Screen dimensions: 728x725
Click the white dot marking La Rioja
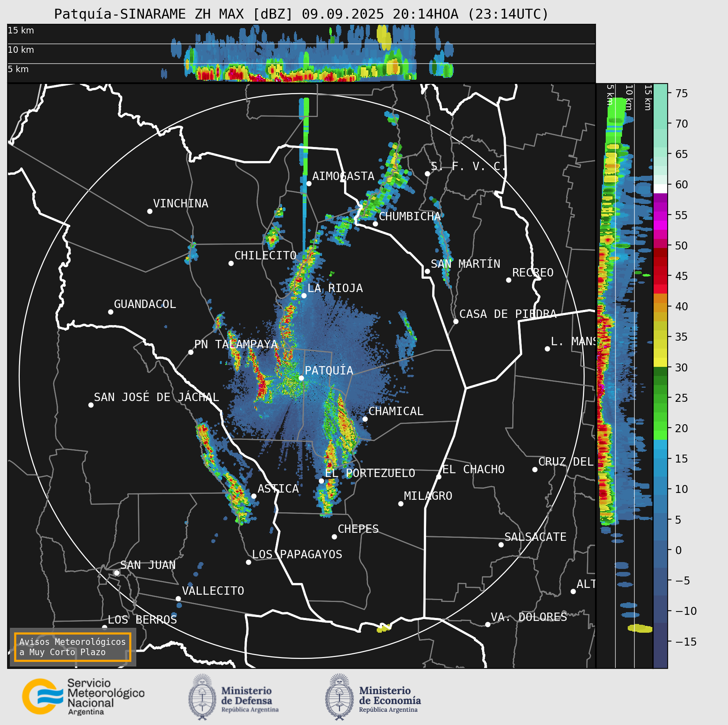click(x=304, y=295)
